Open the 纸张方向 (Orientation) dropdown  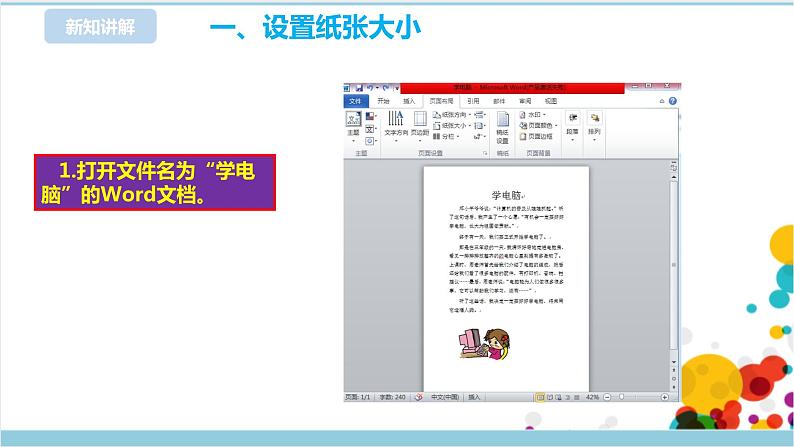pos(452,115)
